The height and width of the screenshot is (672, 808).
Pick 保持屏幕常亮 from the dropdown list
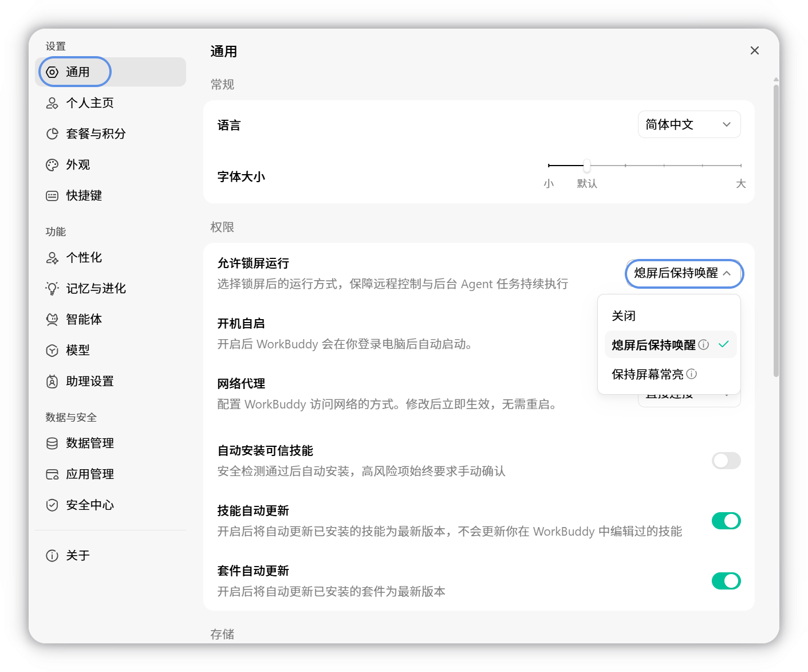(670, 374)
